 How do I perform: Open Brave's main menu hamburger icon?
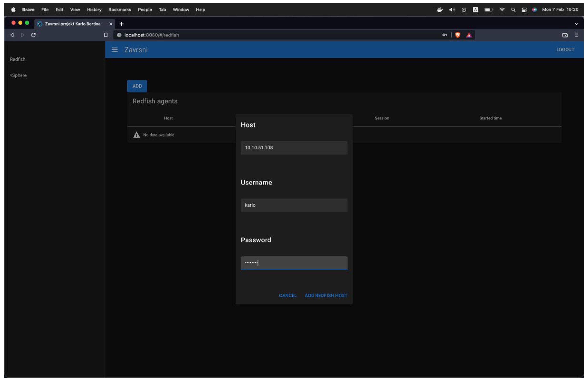576,35
